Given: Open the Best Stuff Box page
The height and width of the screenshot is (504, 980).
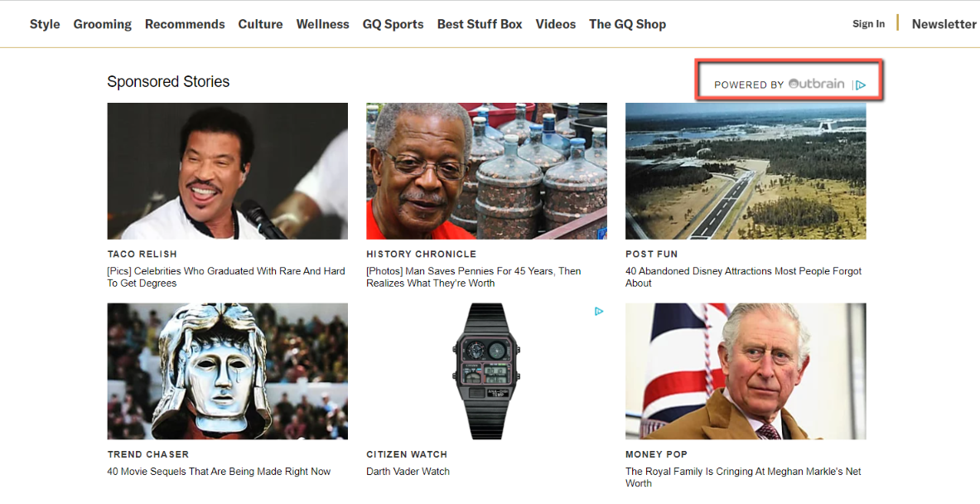Looking at the screenshot, I should click(480, 24).
